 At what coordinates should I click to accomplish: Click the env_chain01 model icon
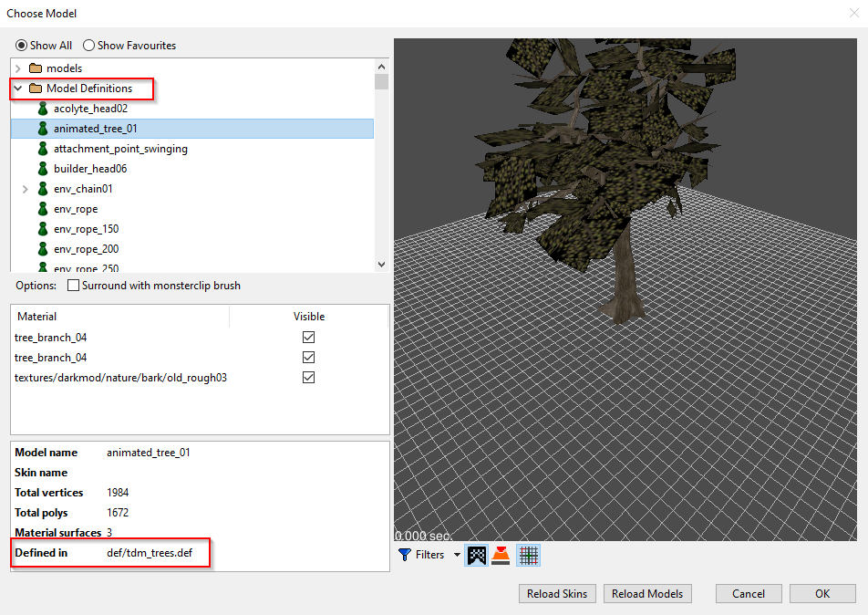[43, 189]
